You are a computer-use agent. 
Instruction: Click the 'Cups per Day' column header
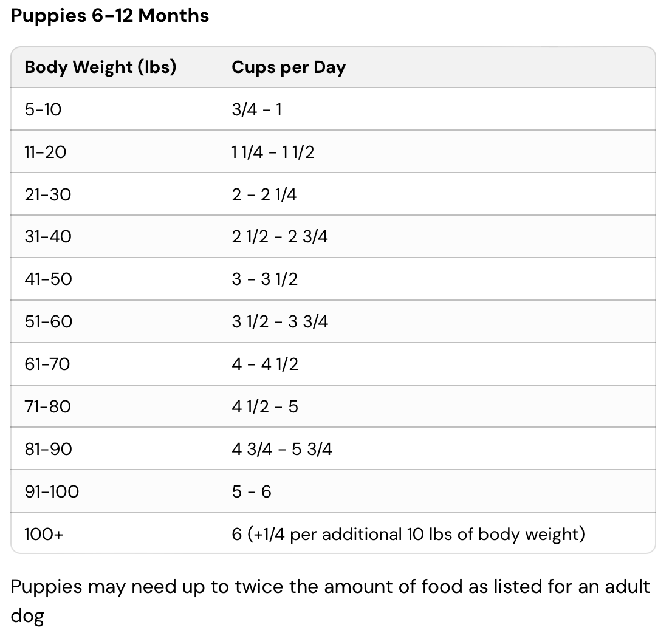tap(289, 67)
